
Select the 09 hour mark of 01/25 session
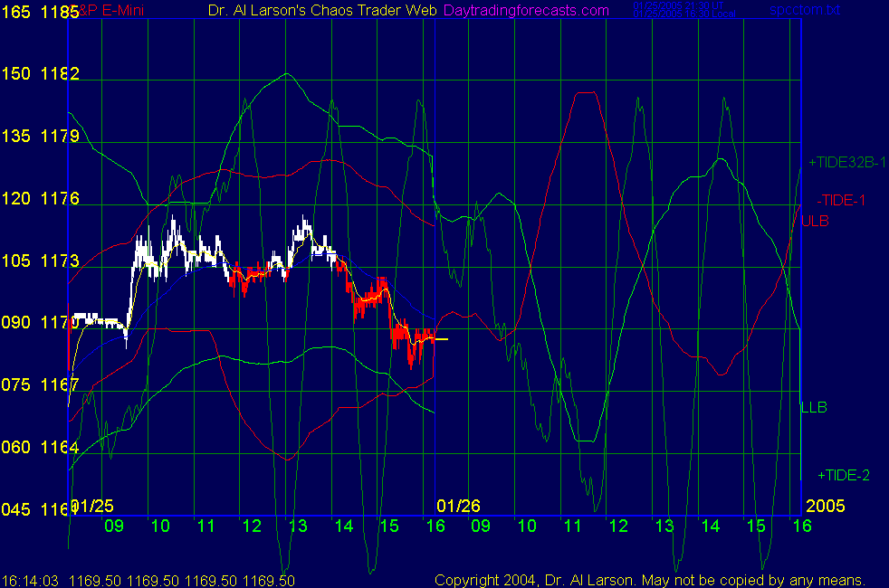click(x=114, y=526)
